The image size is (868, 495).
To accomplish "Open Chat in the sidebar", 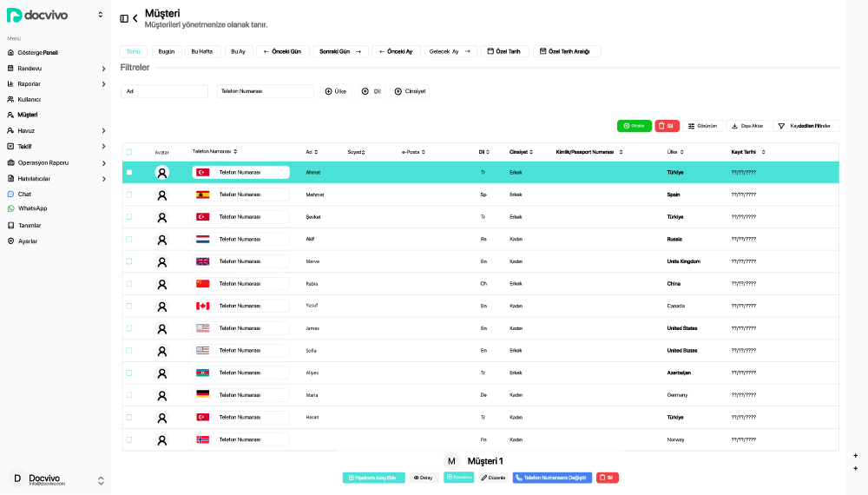I will point(24,194).
